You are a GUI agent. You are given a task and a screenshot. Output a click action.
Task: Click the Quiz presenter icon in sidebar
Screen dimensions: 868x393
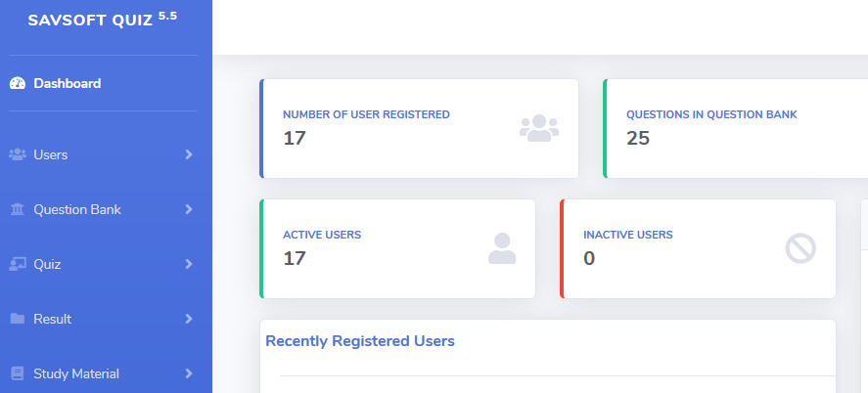pyautogui.click(x=18, y=264)
